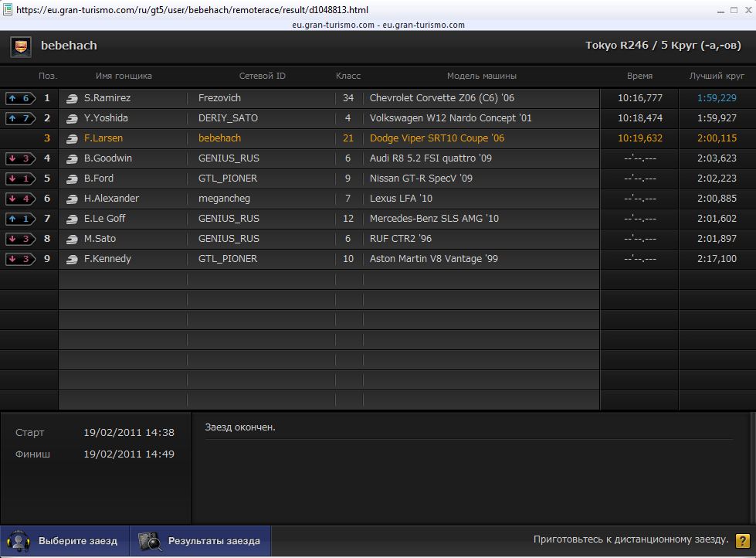
Task: Click the Время column header
Action: click(640, 76)
